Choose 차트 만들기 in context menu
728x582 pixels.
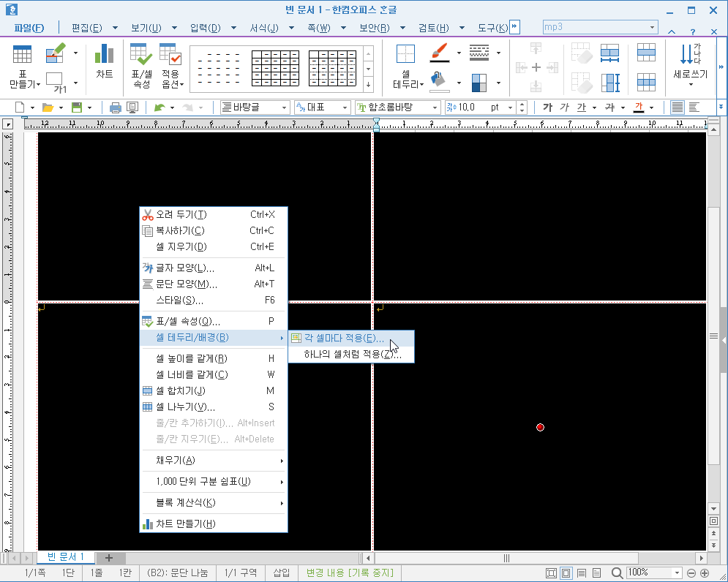214,524
